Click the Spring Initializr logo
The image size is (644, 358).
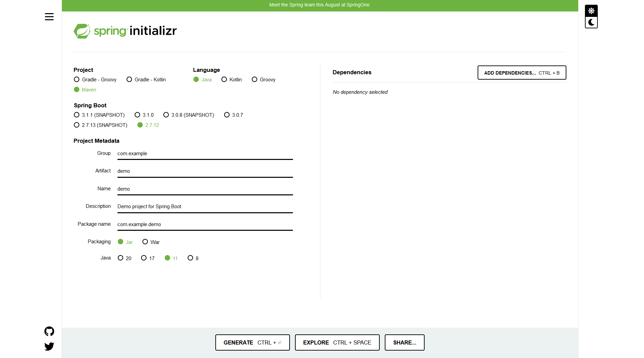[x=125, y=31]
